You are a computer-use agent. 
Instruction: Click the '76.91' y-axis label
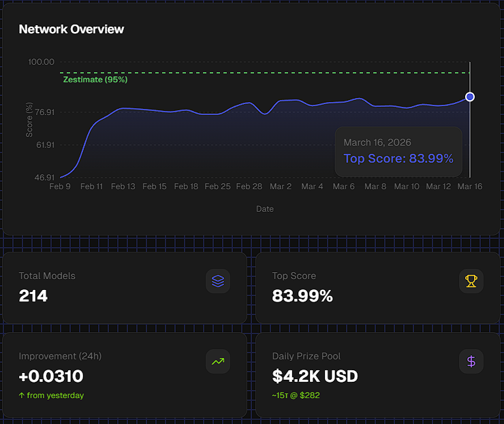(x=45, y=112)
